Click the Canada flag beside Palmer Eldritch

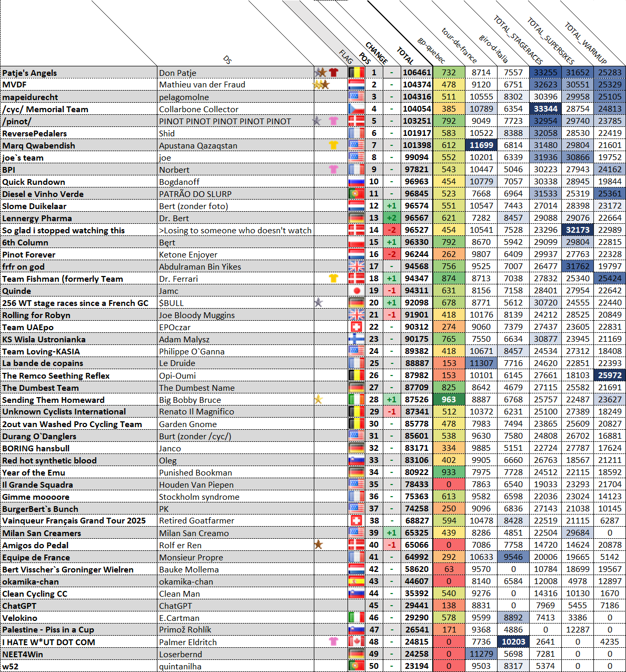point(356,642)
